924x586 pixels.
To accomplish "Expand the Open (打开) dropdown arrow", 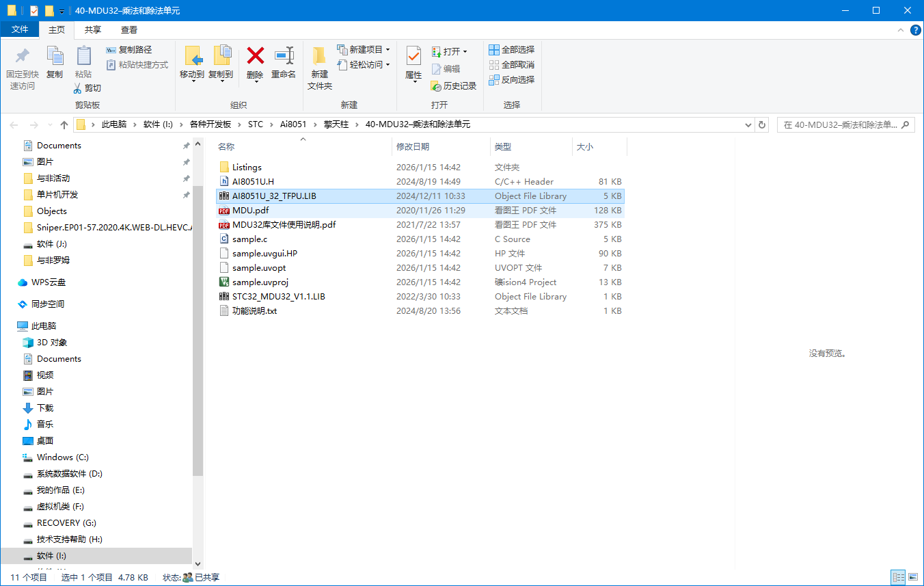I will [465, 52].
